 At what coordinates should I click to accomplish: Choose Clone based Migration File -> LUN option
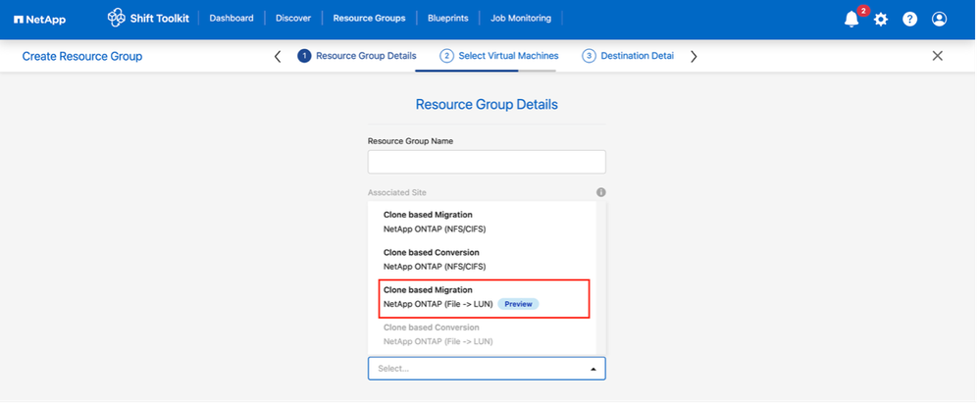click(x=486, y=298)
